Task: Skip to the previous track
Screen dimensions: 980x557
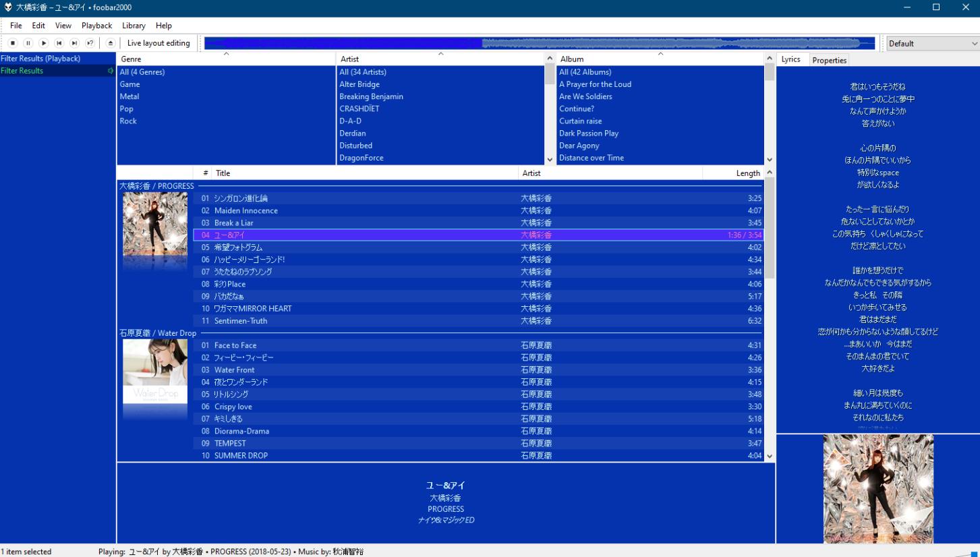Action: 59,43
